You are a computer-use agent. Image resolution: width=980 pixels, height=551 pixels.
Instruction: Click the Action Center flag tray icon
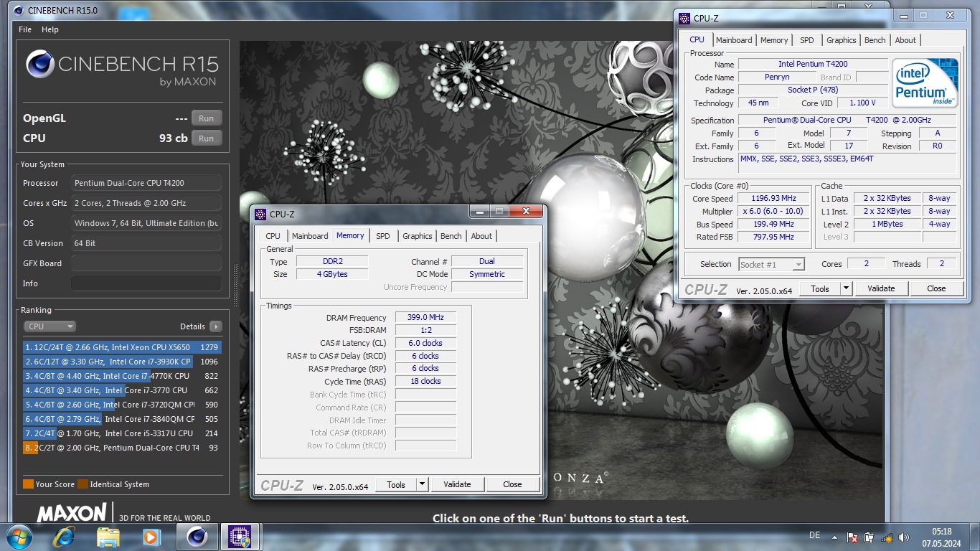(x=853, y=537)
